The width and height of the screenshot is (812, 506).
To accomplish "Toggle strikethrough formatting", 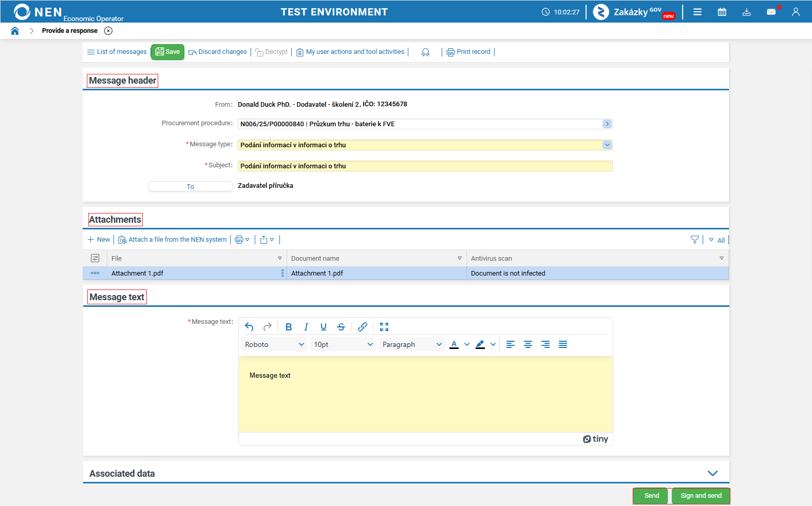I will point(341,327).
